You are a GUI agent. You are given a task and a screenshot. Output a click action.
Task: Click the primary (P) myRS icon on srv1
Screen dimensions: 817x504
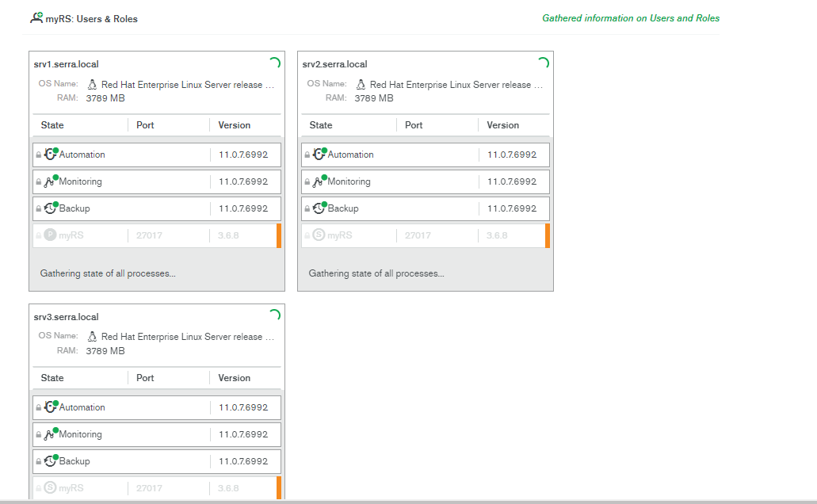coord(51,235)
